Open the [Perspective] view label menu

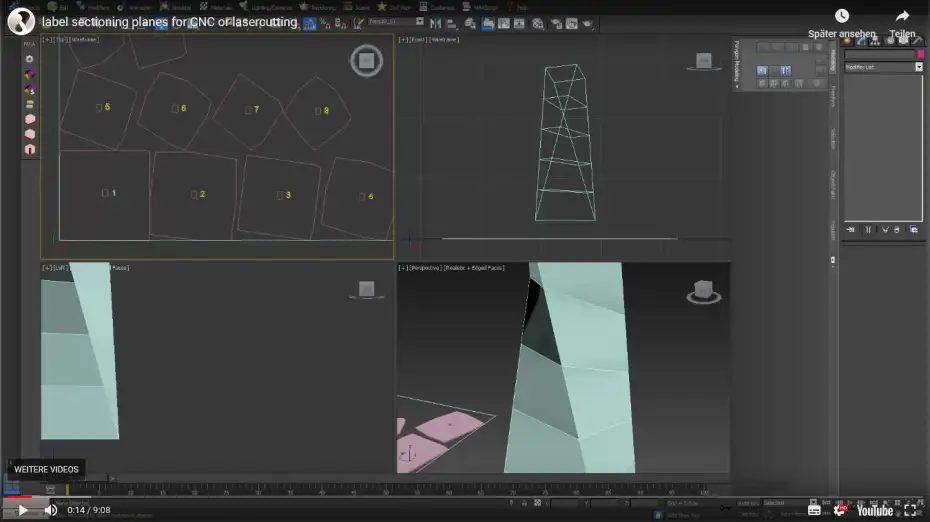click(425, 268)
